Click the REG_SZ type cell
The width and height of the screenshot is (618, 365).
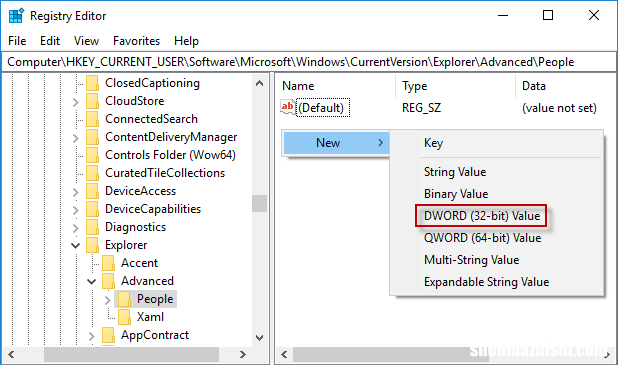(421, 108)
